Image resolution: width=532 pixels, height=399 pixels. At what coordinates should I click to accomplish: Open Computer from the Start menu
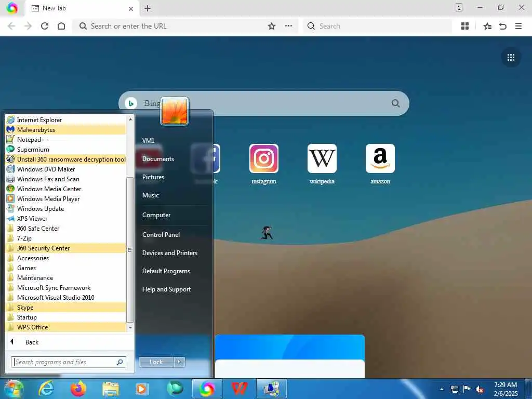pyautogui.click(x=156, y=215)
